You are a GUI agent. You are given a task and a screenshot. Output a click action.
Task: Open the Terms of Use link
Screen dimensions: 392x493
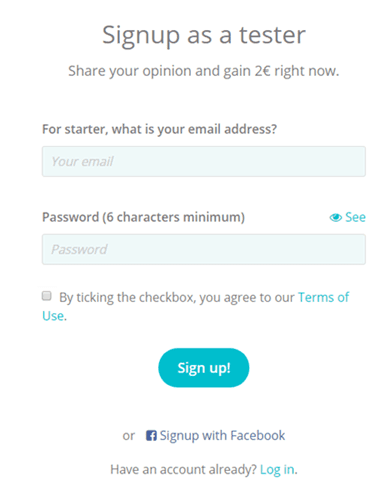point(323,297)
